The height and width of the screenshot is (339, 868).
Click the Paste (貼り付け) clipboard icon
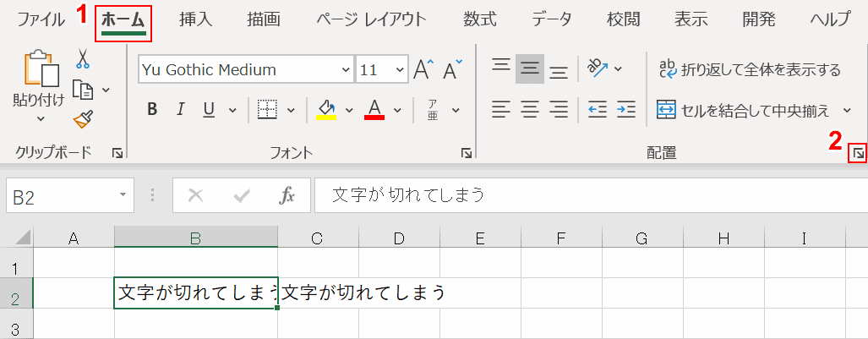click(42, 68)
